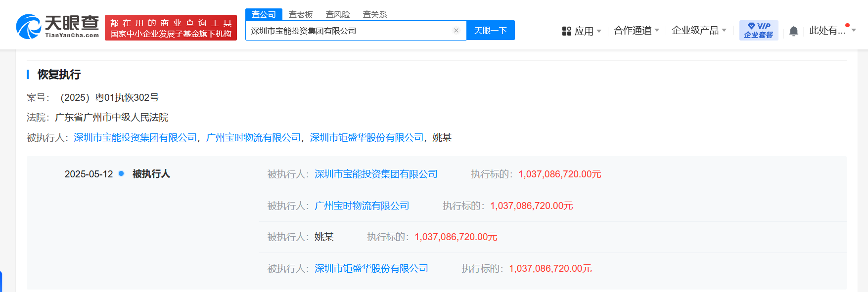Viewport: 868px width, 292px height.
Task: Switch to the 查老板 tab
Action: click(301, 14)
